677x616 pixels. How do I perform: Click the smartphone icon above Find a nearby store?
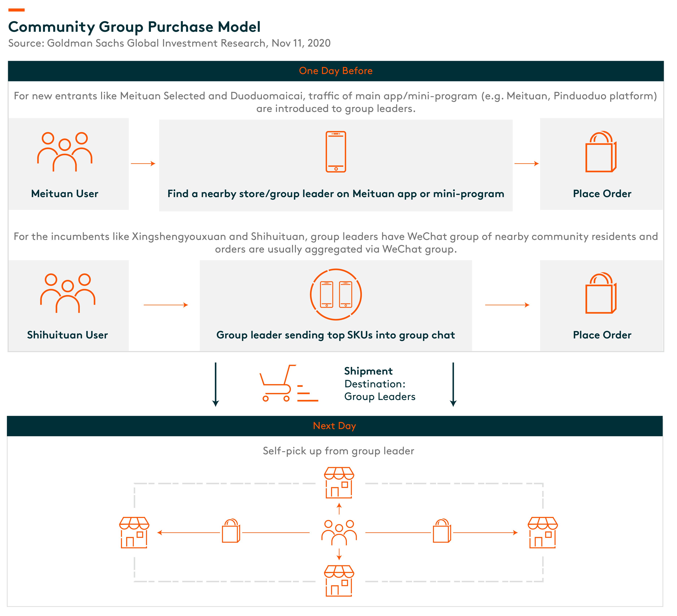(336, 152)
